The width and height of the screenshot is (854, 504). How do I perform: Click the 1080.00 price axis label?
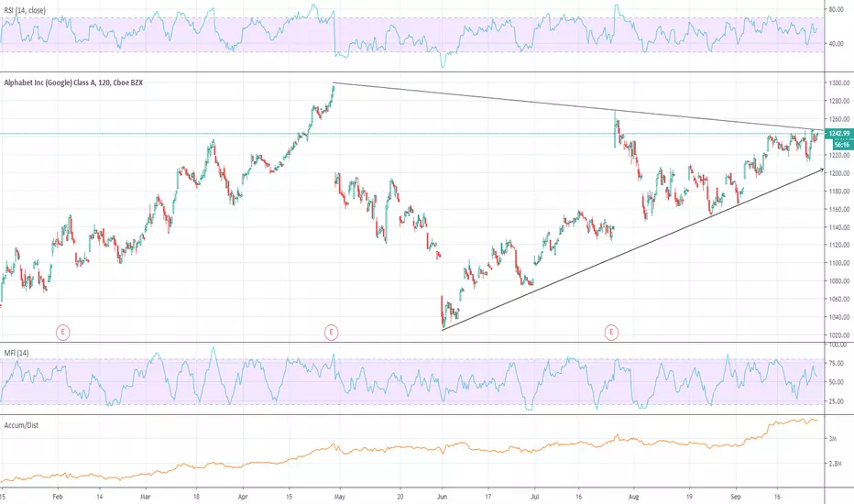click(839, 281)
